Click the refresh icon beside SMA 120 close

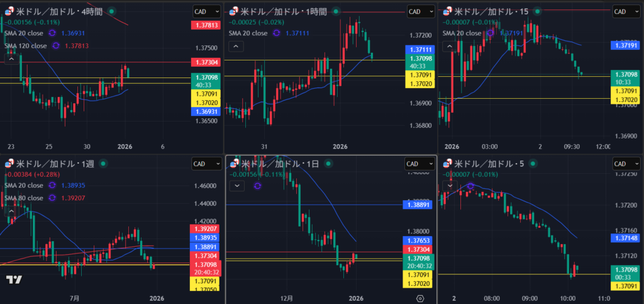click(x=56, y=45)
